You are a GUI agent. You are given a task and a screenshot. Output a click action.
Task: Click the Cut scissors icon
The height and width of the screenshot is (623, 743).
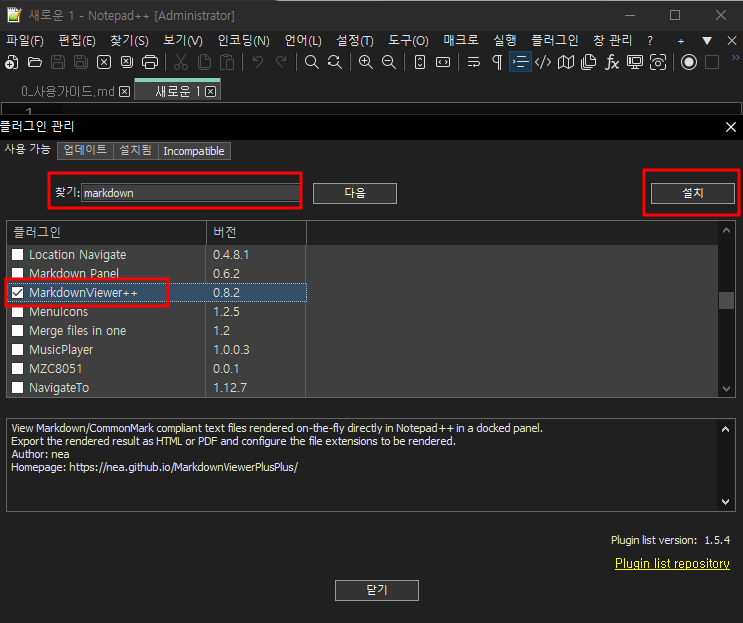pos(181,62)
